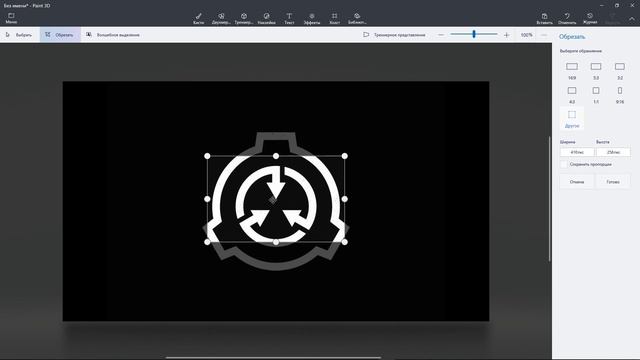
Task: Open the 3D shapes tool
Action: [x=244, y=18]
